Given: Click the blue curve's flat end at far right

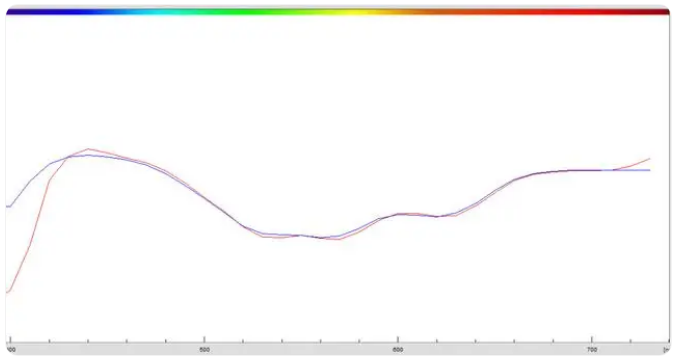Looking at the screenshot, I should [633, 170].
